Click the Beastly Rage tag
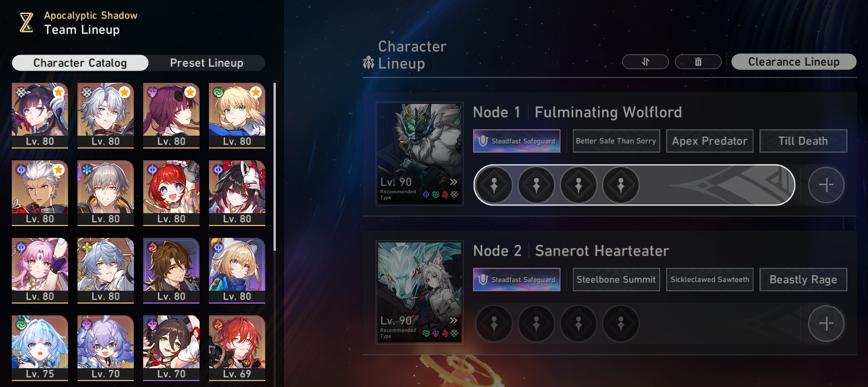 tap(803, 280)
